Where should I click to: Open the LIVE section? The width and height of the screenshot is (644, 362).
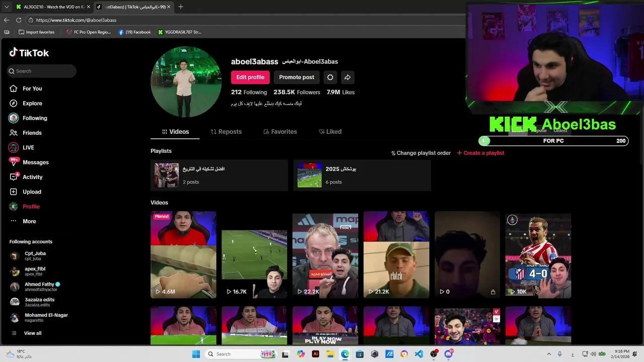(22, 147)
